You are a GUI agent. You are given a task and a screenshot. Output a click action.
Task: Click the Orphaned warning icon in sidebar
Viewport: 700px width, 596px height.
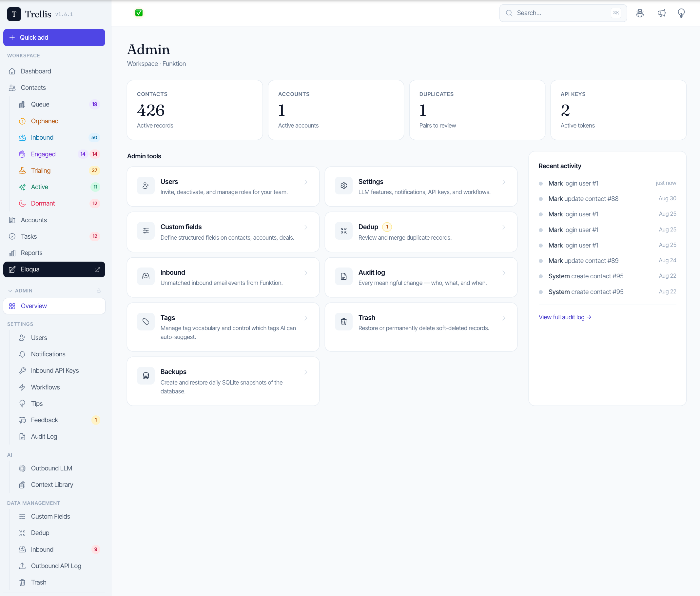coord(22,121)
